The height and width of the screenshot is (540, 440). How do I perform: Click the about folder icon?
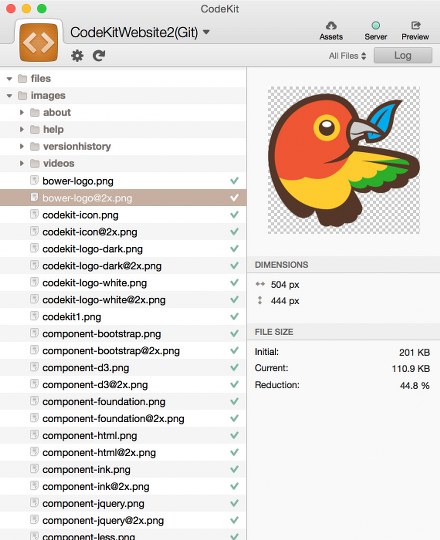35,112
